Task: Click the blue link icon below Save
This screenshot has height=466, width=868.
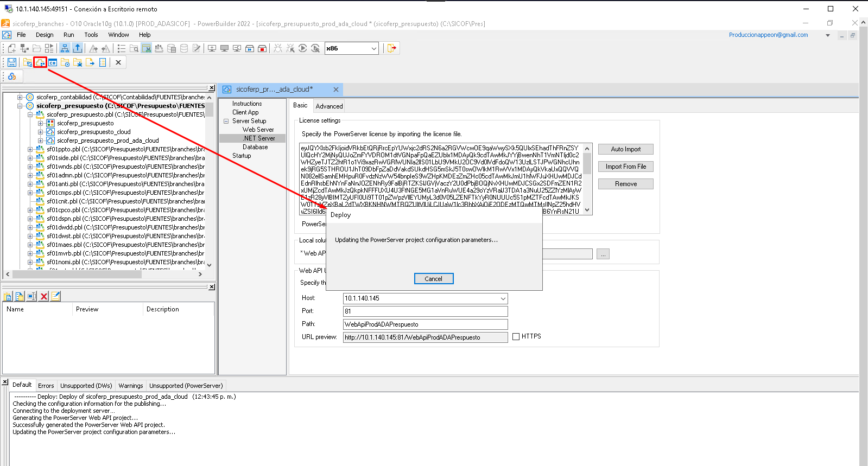Action: click(x=12, y=76)
